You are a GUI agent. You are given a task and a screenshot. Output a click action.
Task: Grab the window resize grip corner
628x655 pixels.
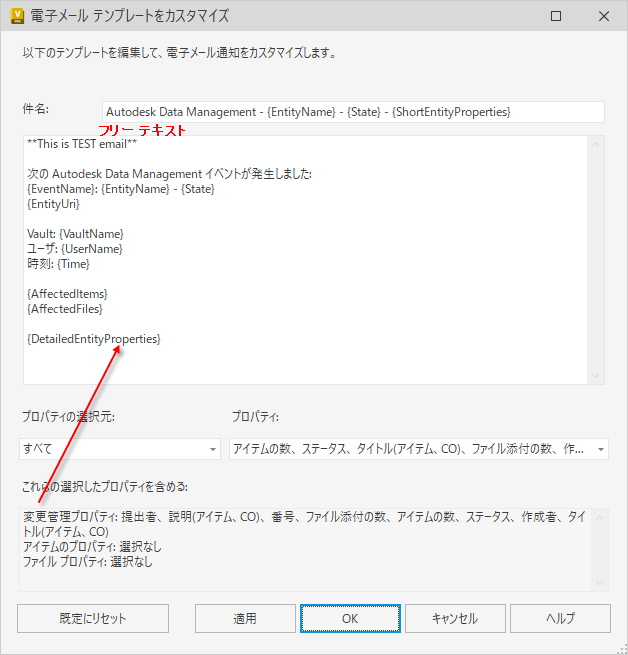coord(621,648)
